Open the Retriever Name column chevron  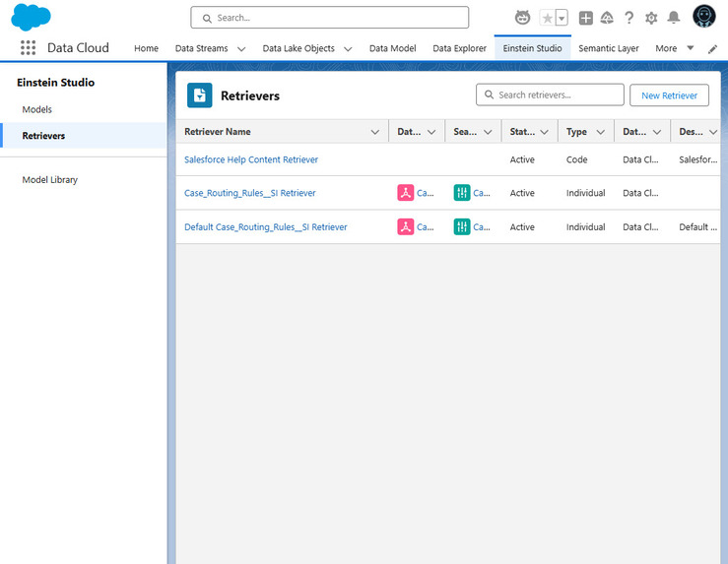(374, 132)
